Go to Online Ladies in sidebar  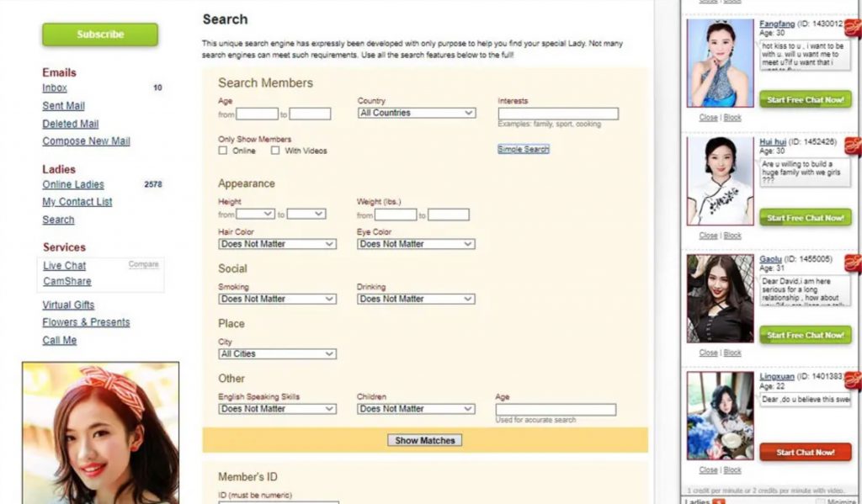pyautogui.click(x=73, y=184)
